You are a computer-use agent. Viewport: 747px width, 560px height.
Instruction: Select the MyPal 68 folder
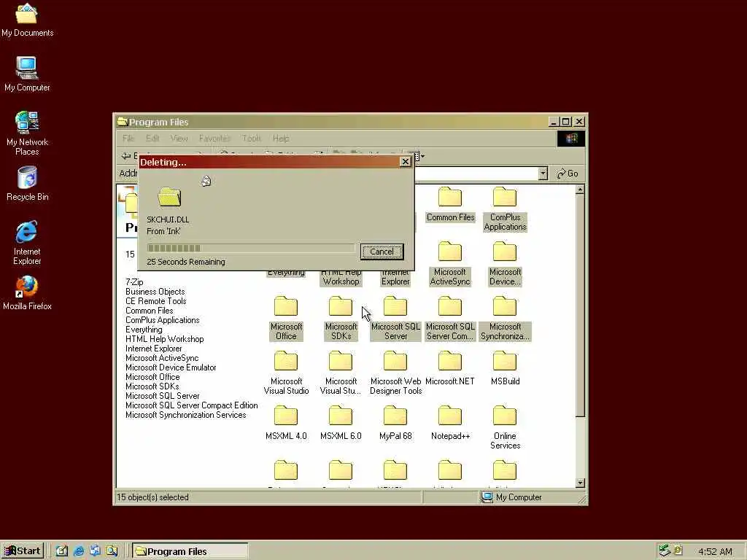point(395,423)
